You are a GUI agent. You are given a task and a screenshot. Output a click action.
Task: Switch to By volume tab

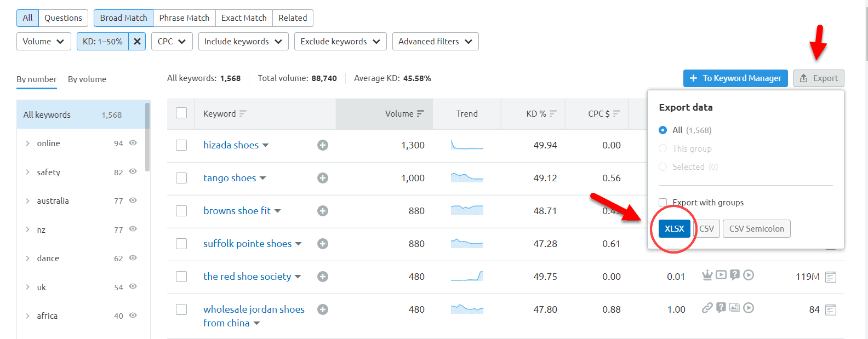coord(87,79)
